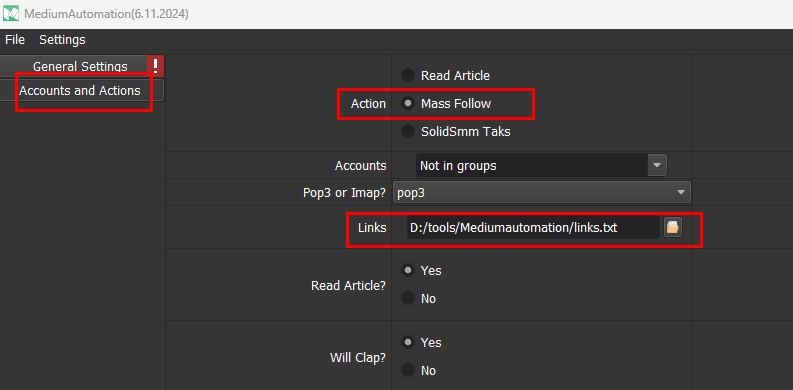Click the 'Read Article?' label
This screenshot has width=793, height=390.
[x=348, y=286]
